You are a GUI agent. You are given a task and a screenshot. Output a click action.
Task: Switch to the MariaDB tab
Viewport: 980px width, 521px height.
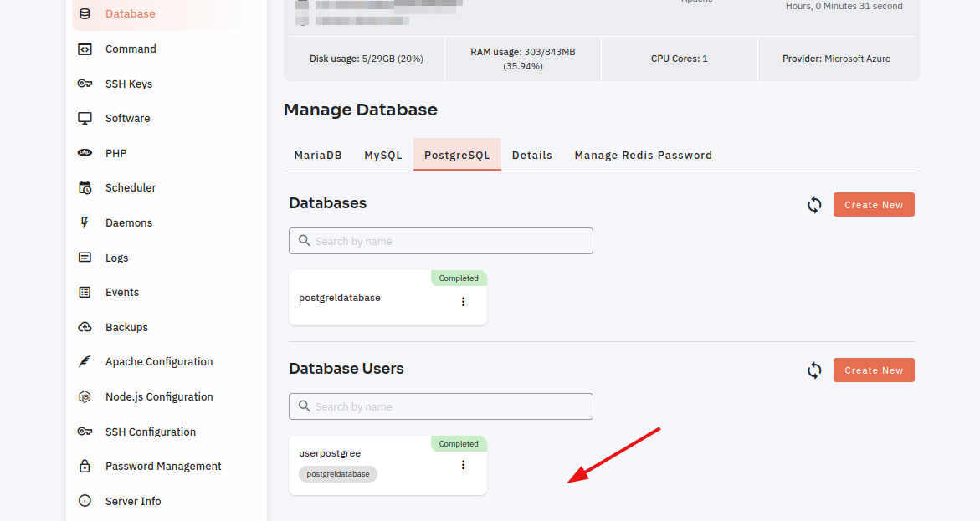[x=318, y=155]
